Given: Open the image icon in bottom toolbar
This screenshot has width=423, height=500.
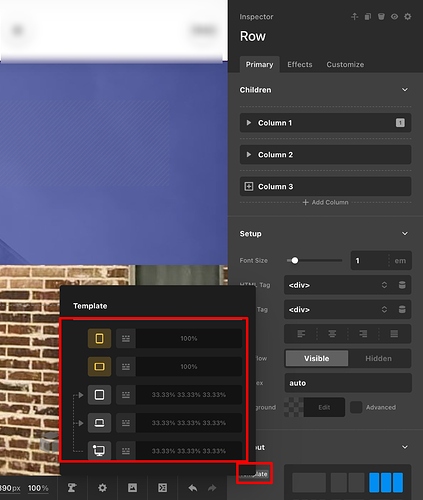Looking at the screenshot, I should (x=132, y=488).
